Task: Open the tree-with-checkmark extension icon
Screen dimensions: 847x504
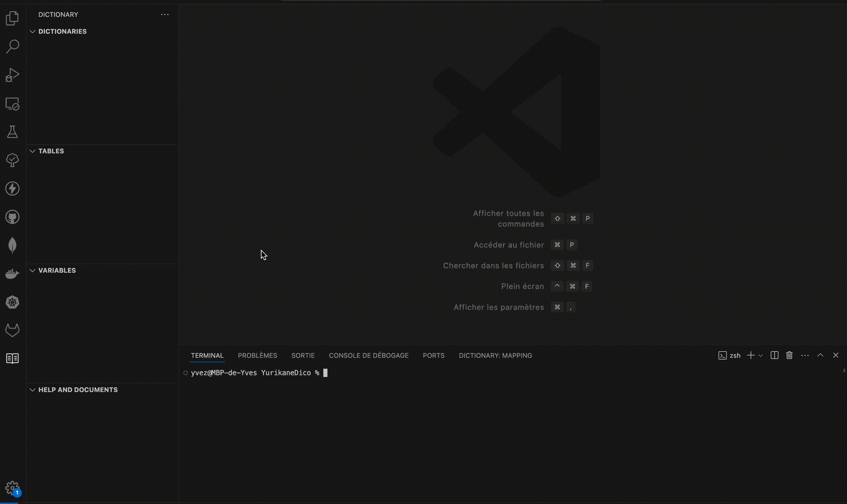Action: (x=12, y=160)
